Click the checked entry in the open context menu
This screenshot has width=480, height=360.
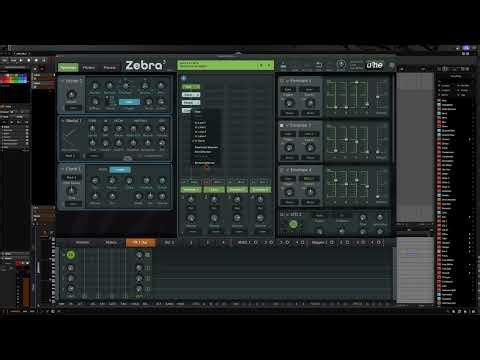(200, 141)
